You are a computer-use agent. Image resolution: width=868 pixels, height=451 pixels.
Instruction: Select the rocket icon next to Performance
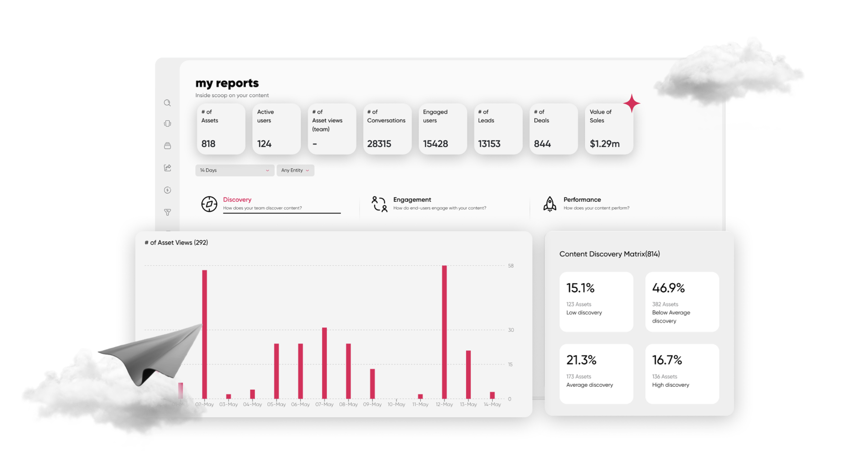pos(550,204)
